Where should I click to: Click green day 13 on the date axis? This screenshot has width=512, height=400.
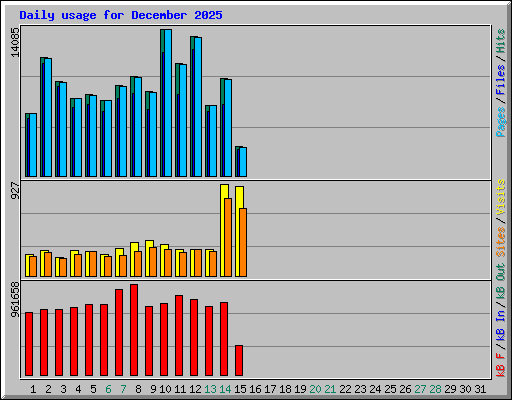[210, 389]
